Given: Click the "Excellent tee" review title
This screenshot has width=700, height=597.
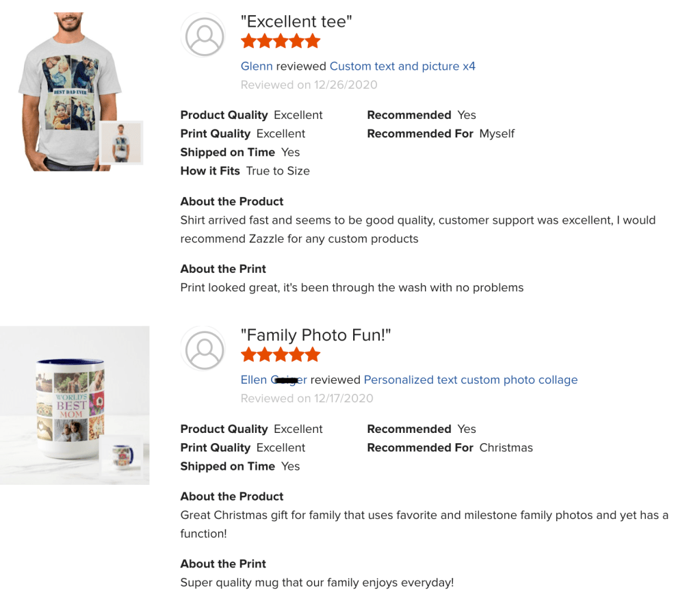Looking at the screenshot, I should coord(296,22).
